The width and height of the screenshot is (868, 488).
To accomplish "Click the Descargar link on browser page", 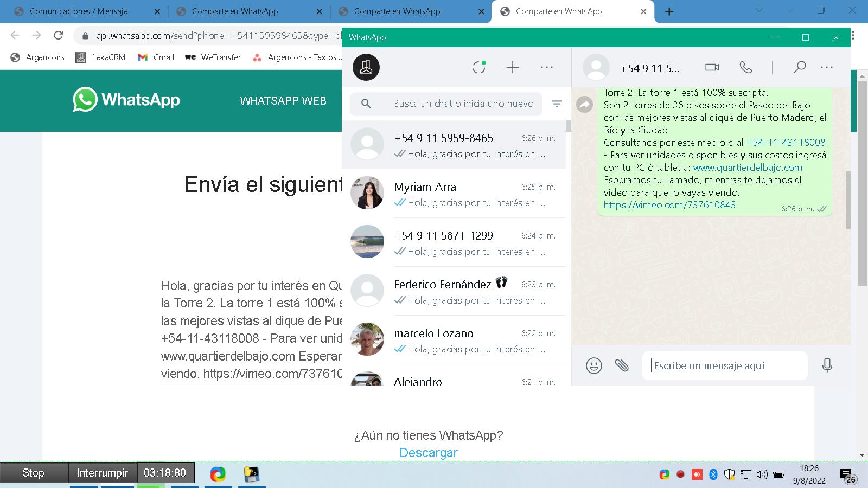I will coord(429,453).
